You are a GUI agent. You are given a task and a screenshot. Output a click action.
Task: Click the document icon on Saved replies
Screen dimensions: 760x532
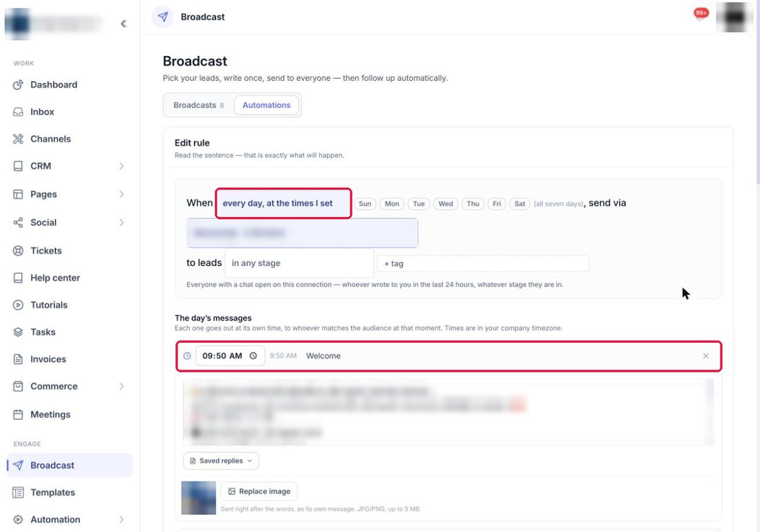pyautogui.click(x=193, y=461)
